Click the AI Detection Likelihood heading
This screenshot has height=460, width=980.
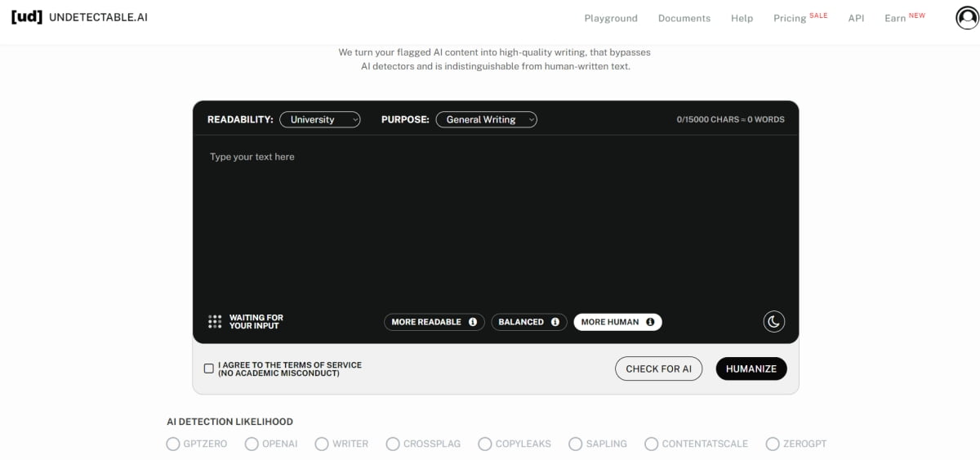(x=229, y=422)
